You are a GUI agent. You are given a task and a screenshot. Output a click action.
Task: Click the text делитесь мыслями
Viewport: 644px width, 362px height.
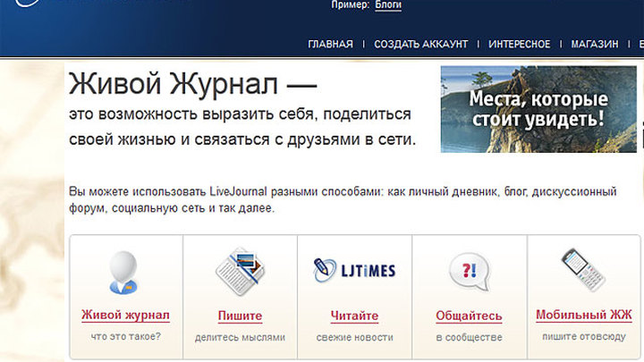[240, 337]
